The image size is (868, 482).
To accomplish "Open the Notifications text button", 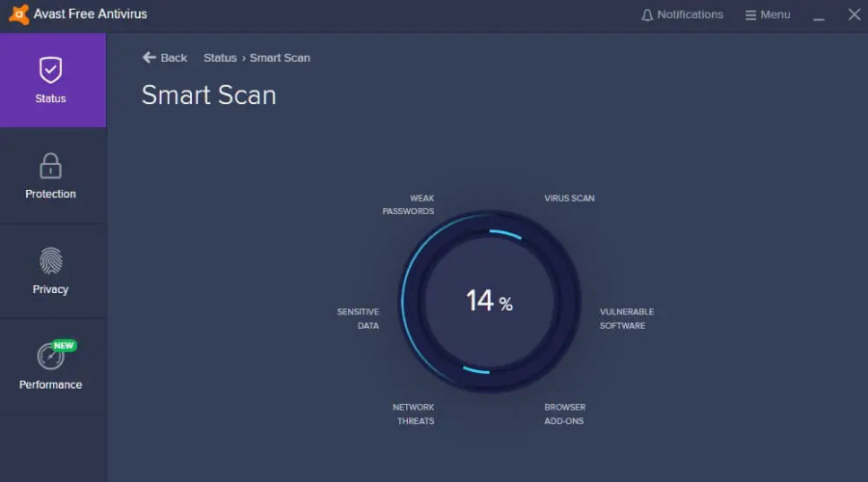I will (690, 14).
